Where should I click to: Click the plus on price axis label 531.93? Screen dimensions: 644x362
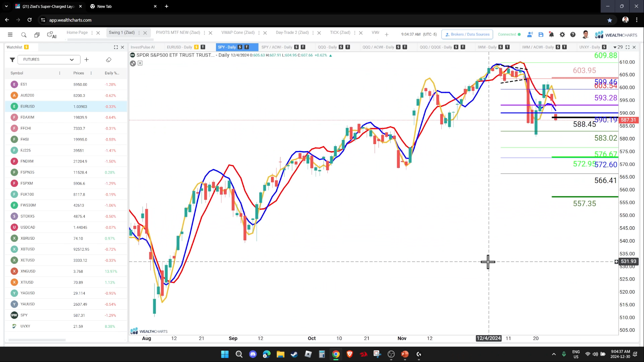click(x=616, y=261)
